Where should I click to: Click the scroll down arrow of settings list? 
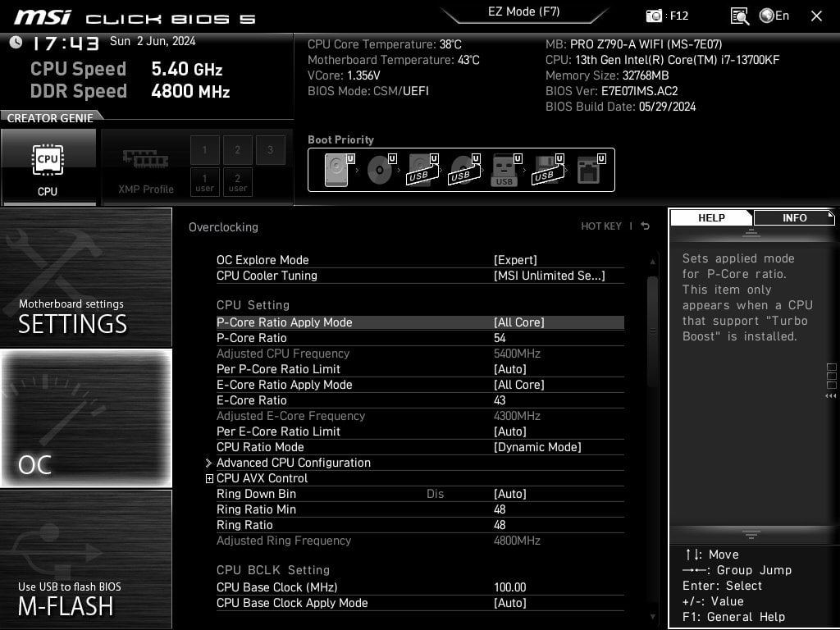pos(652,617)
